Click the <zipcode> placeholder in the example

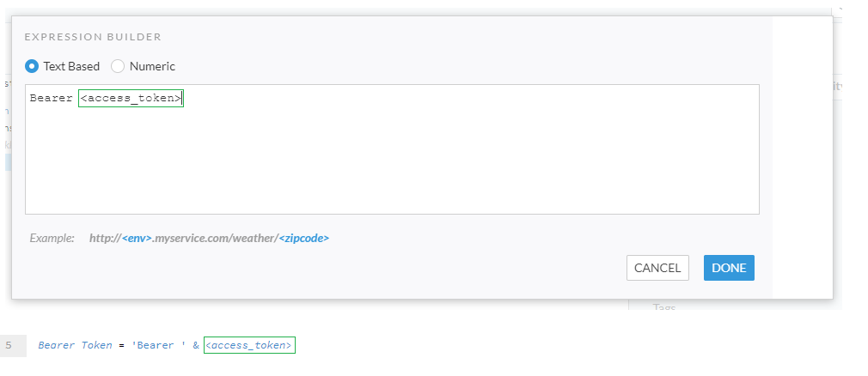(x=303, y=238)
